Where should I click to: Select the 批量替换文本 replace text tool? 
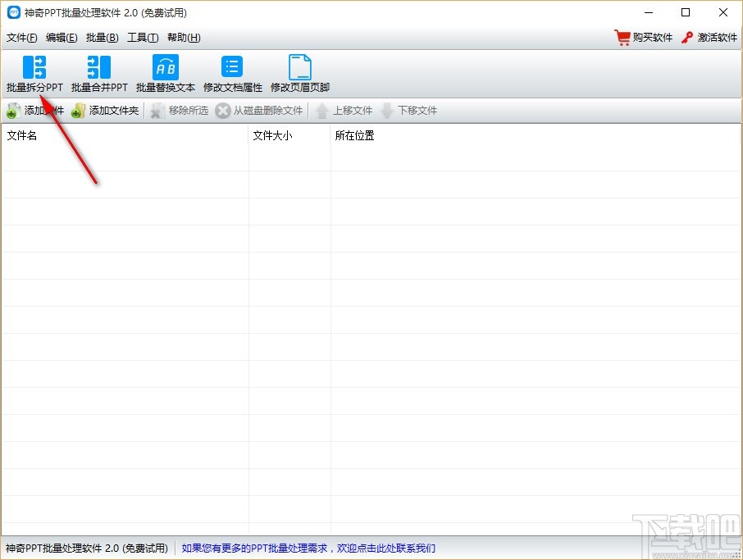click(x=166, y=74)
